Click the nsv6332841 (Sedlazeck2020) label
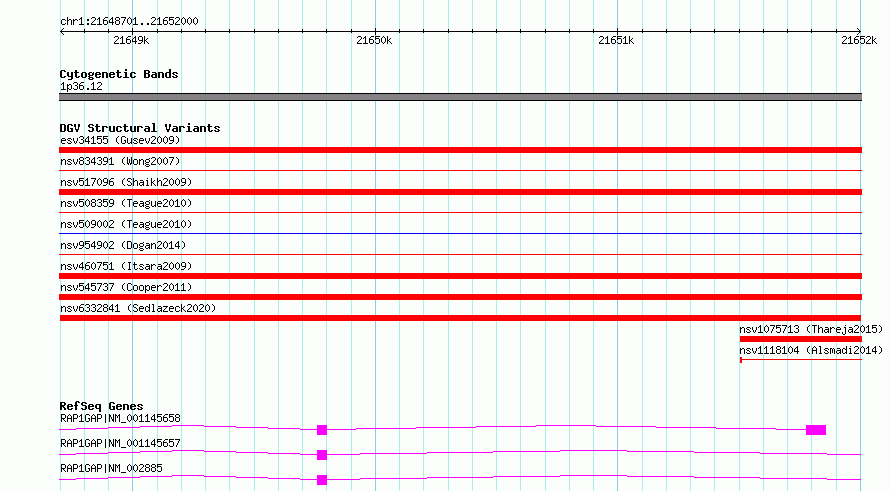Image resolution: width=890 pixels, height=491 pixels. click(138, 308)
